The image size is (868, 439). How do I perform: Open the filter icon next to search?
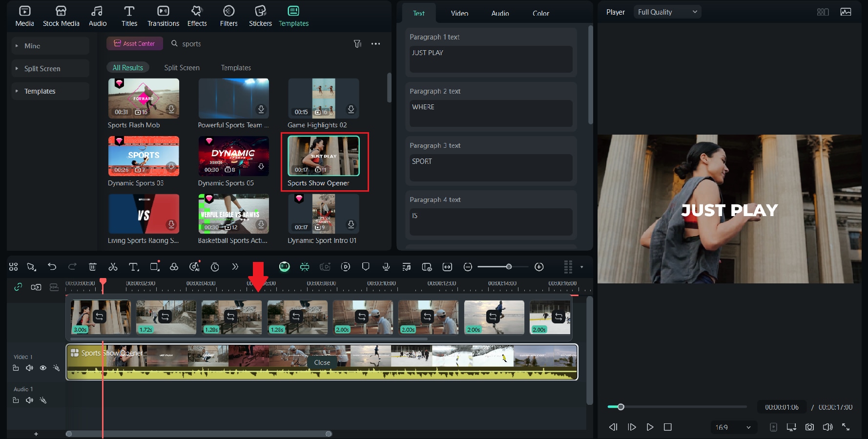click(357, 44)
